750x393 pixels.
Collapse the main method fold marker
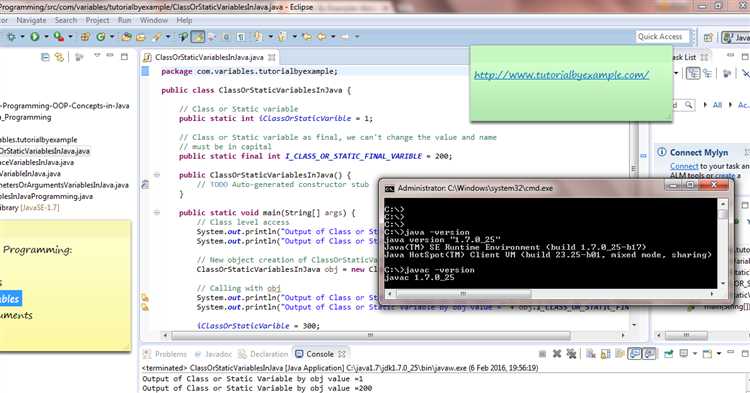[156, 213]
